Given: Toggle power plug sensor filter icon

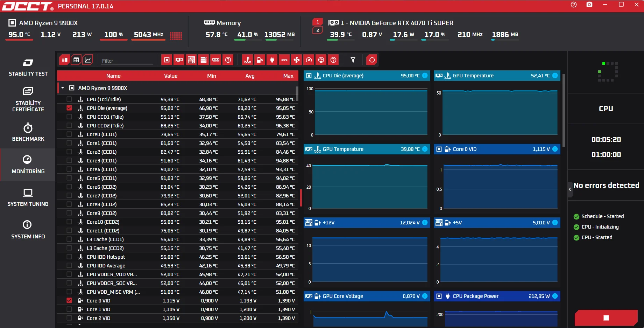Looking at the screenshot, I should click(272, 60).
